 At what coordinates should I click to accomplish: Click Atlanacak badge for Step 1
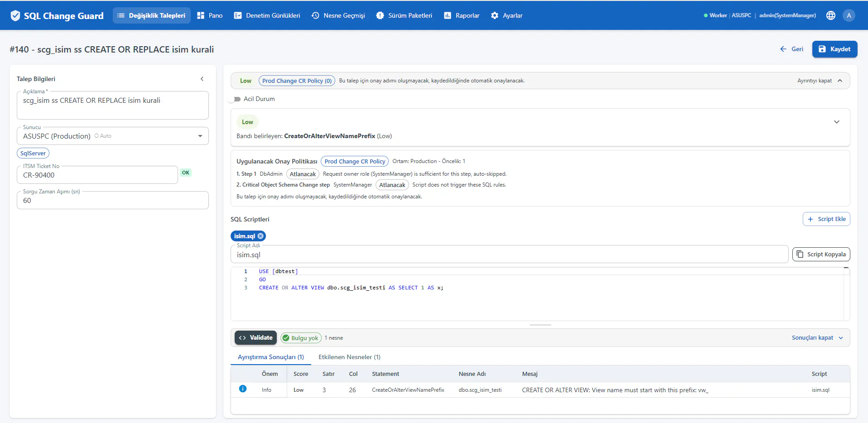(303, 174)
